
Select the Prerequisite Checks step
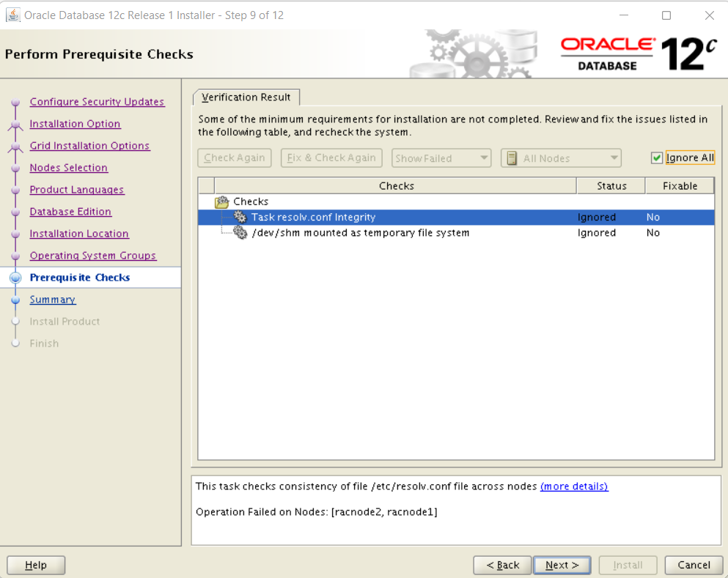pyautogui.click(x=80, y=278)
